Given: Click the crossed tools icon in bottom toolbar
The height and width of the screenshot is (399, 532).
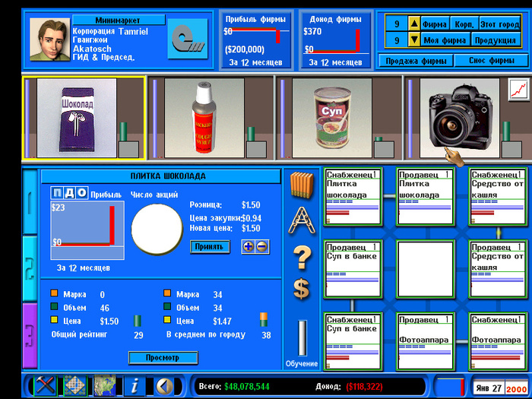Looking at the screenshot, I should pyautogui.click(x=46, y=385).
